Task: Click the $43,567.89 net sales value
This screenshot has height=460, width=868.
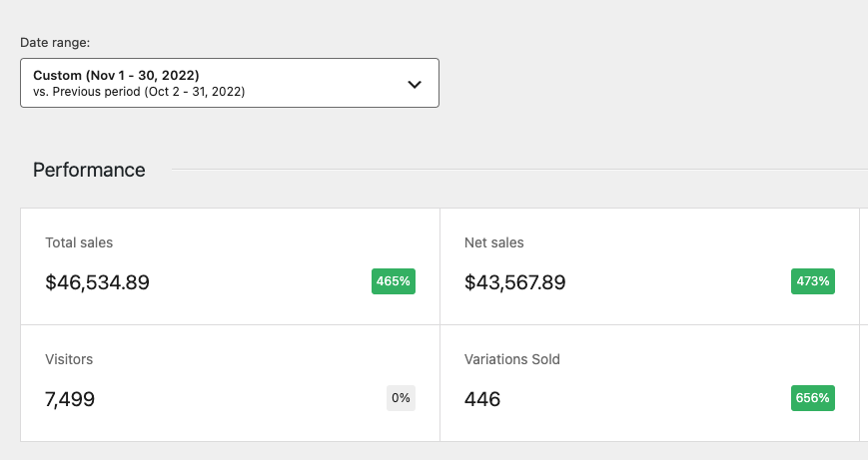Action: click(x=514, y=282)
